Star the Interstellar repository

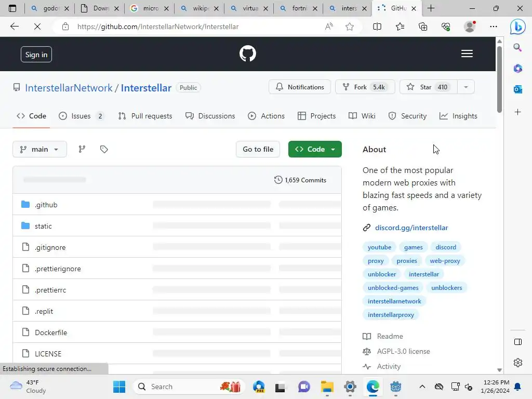pyautogui.click(x=429, y=87)
